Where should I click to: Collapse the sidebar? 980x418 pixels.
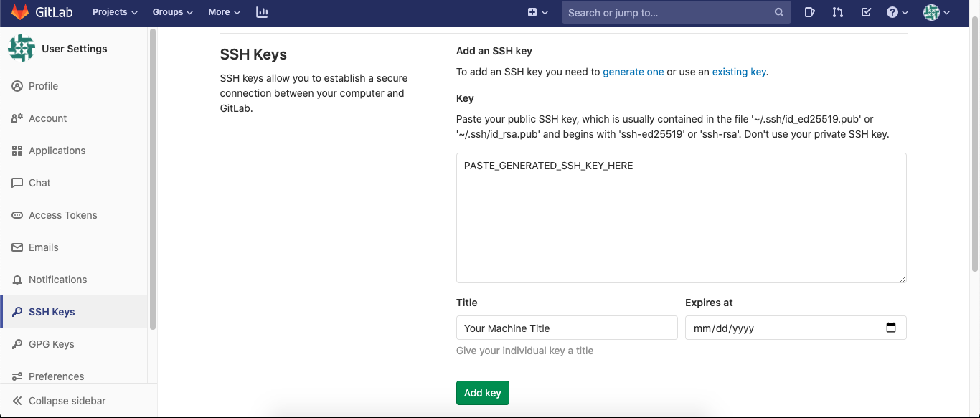click(67, 401)
